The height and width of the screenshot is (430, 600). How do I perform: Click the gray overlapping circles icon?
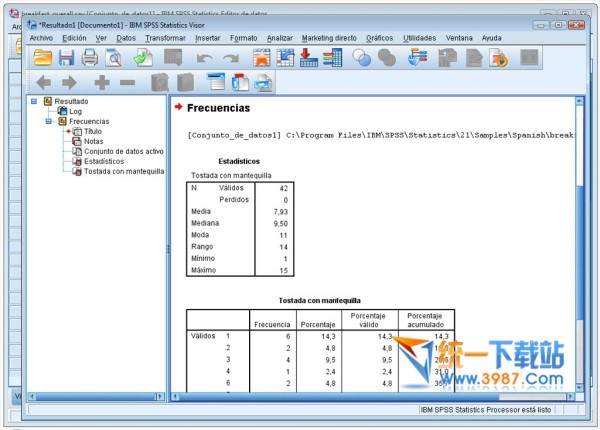coord(386,58)
